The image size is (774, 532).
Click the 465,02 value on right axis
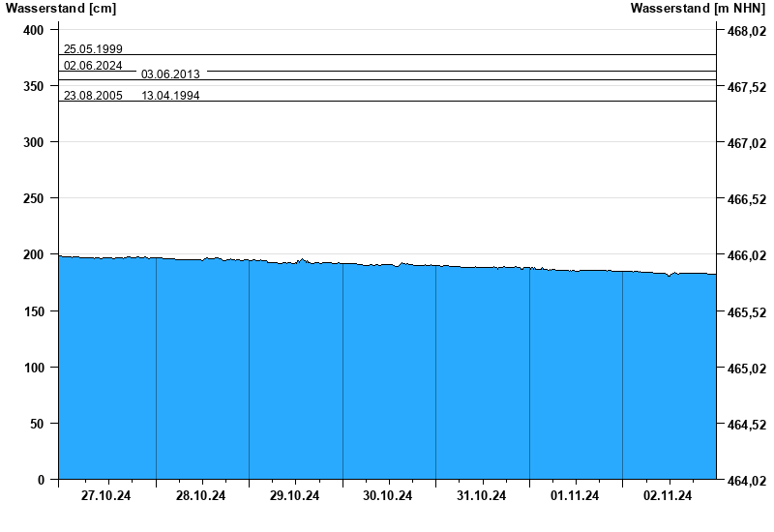[745, 369]
